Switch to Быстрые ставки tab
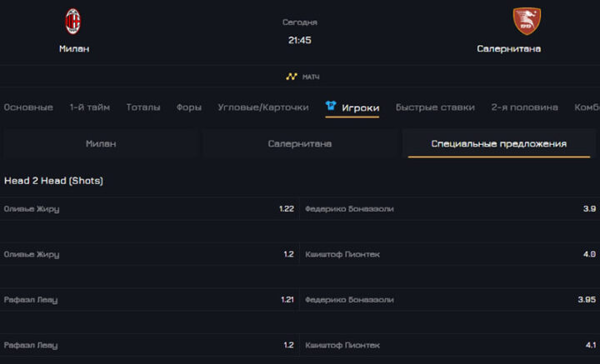 coord(435,107)
